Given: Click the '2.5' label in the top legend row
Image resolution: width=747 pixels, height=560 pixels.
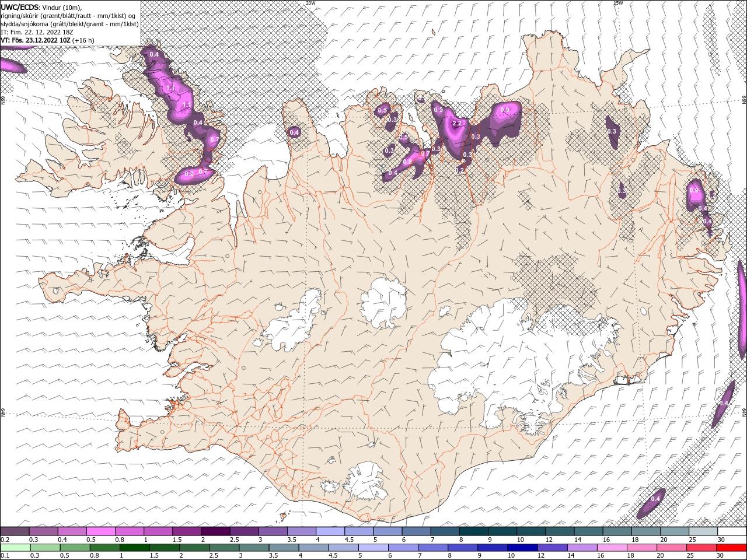Looking at the screenshot, I should click(x=234, y=540).
